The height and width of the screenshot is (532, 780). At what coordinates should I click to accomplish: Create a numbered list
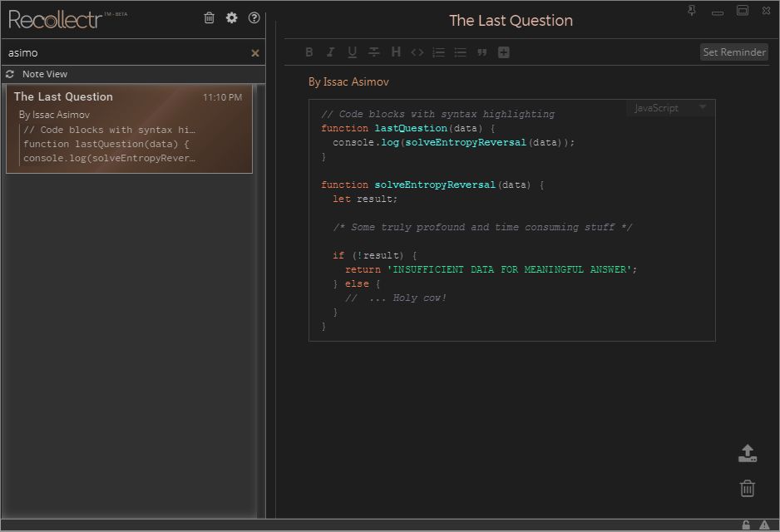439,52
